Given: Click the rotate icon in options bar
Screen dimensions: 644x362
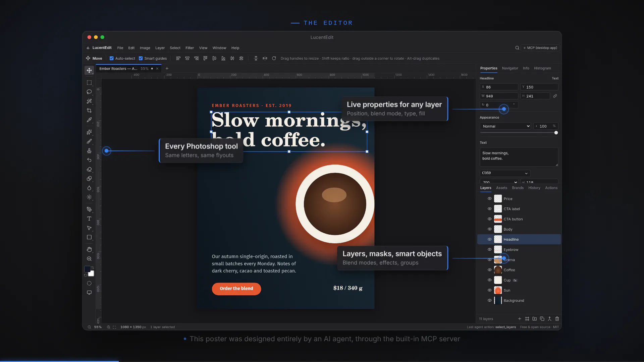Looking at the screenshot, I should tap(274, 58).
